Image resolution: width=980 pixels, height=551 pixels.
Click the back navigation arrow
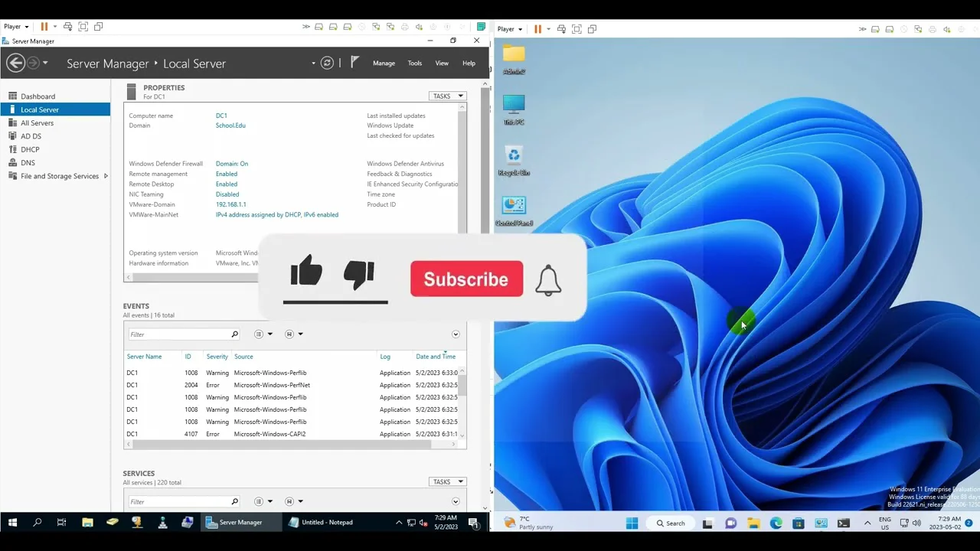[15, 64]
